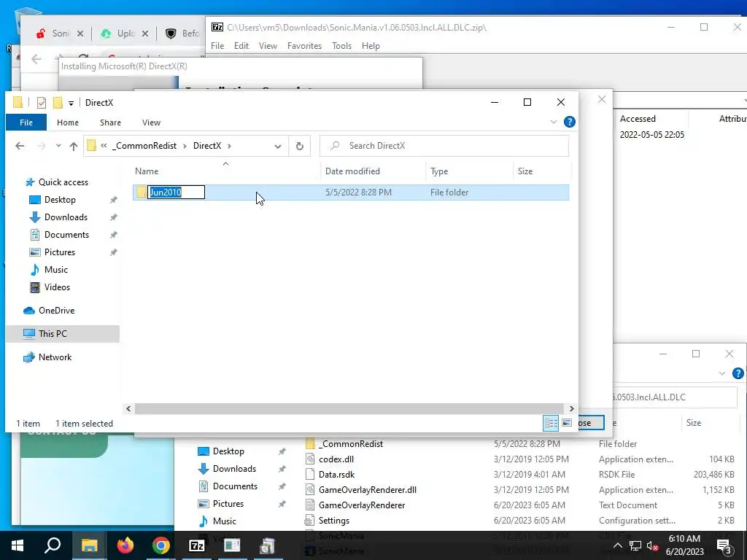Open Desktop in Quick access
The width and height of the screenshot is (747, 560).
[x=60, y=200]
